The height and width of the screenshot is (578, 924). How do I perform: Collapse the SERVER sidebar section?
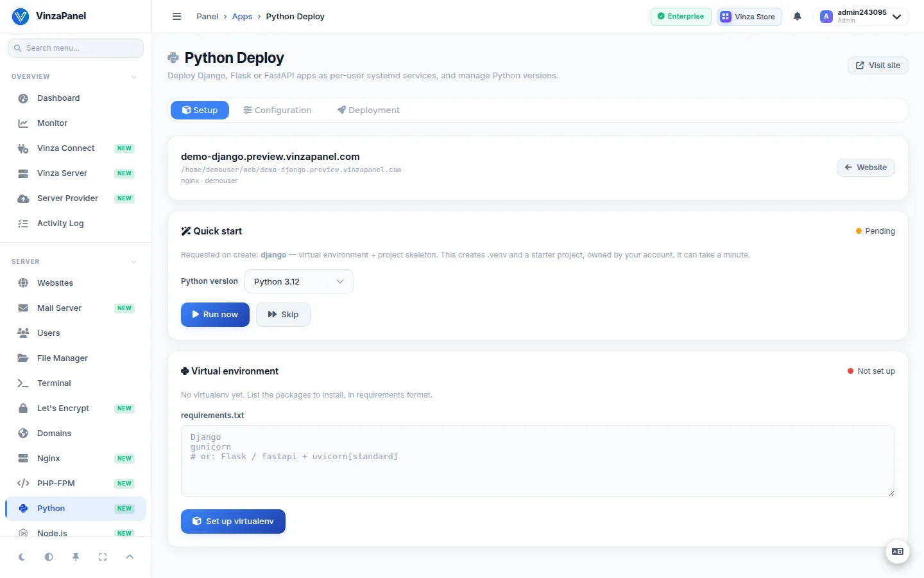coord(74,262)
